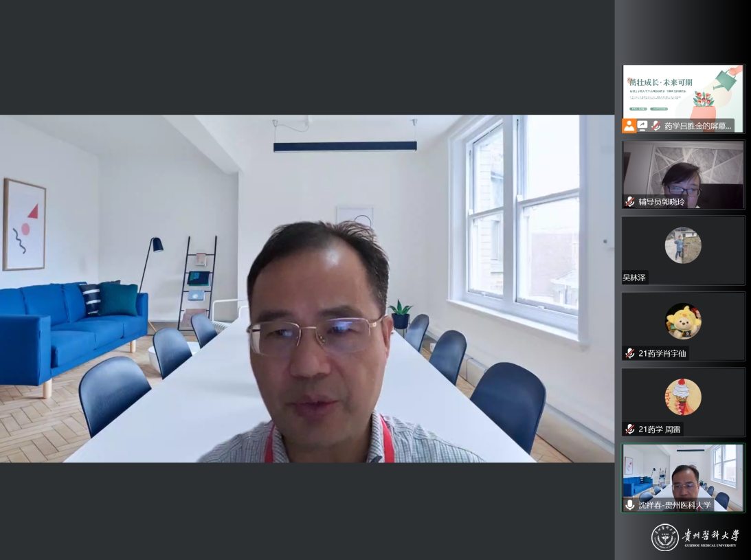751x560 pixels.
Task: Open the 苗壮成长 shared screen thumbnail
Action: [x=683, y=93]
